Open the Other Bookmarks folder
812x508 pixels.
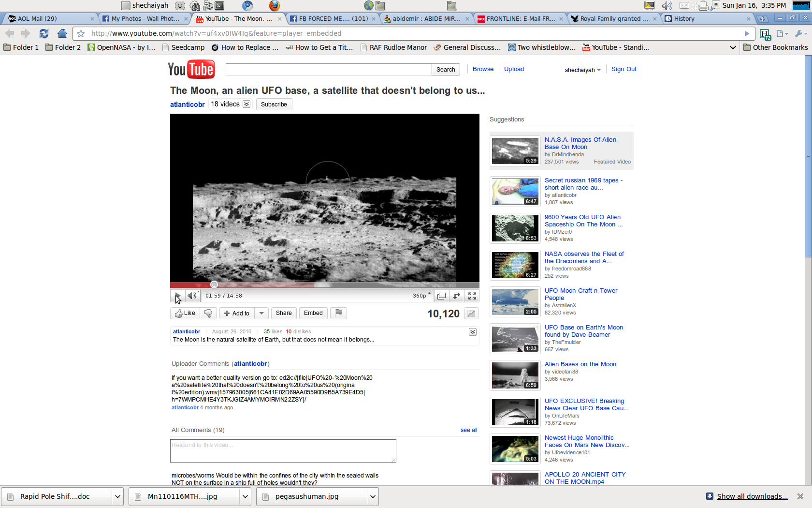(775, 47)
